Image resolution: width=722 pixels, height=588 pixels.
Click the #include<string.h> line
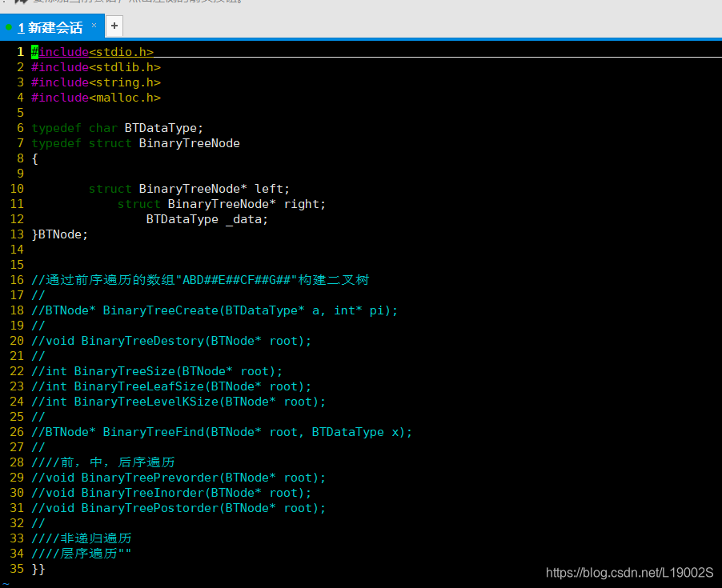point(96,82)
